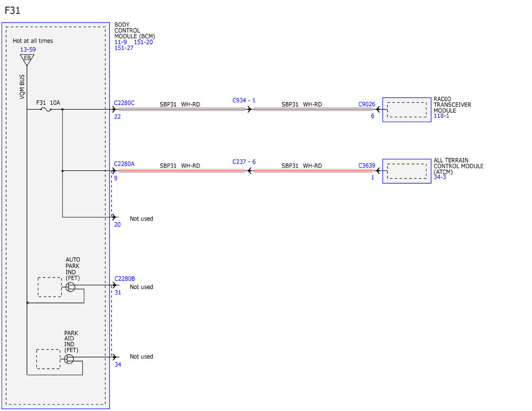Select the C2280A connector label
This screenshot has width=532, height=411.
tap(124, 164)
